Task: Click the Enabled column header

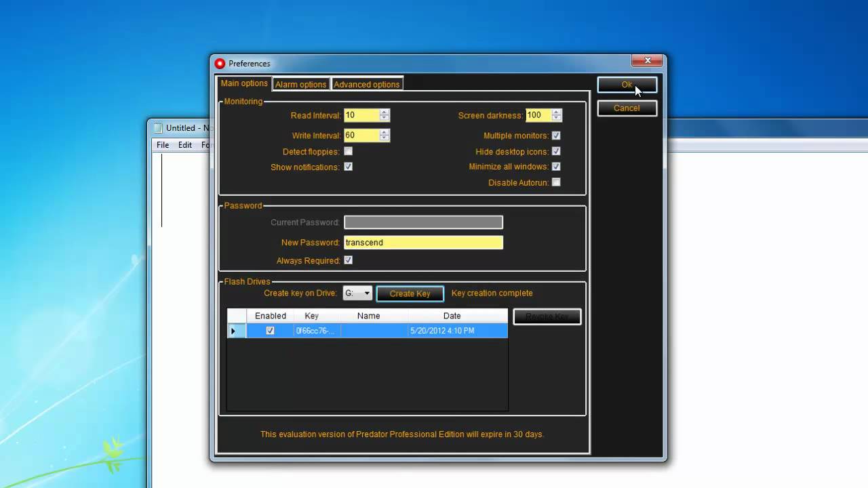Action: 270,316
